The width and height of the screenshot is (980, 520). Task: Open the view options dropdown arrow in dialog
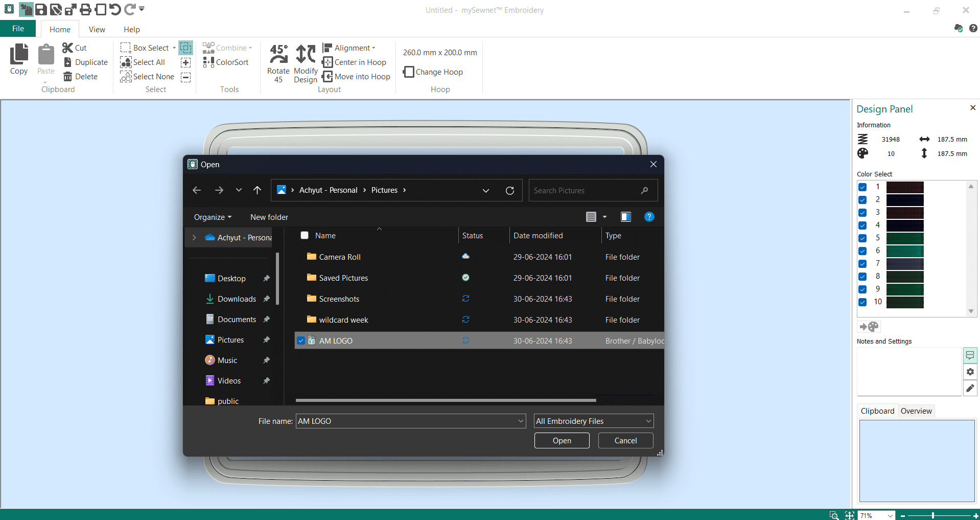(x=604, y=217)
